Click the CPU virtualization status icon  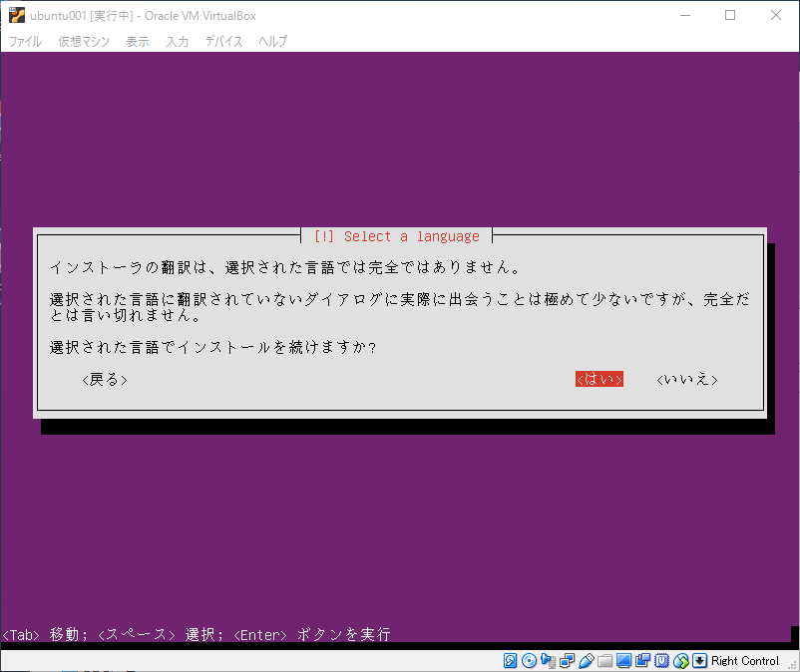coord(662,661)
